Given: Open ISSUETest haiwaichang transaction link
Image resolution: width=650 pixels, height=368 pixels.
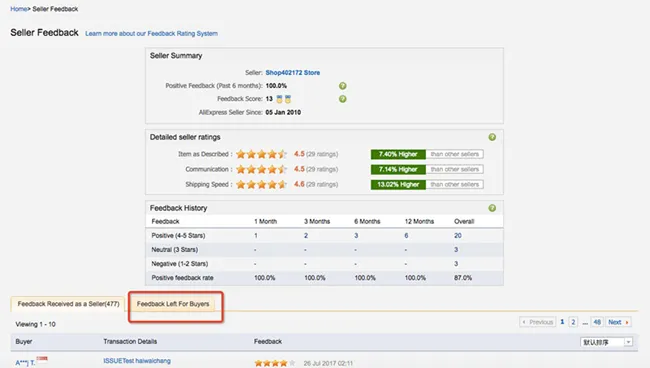Looking at the screenshot, I should 137,361.
